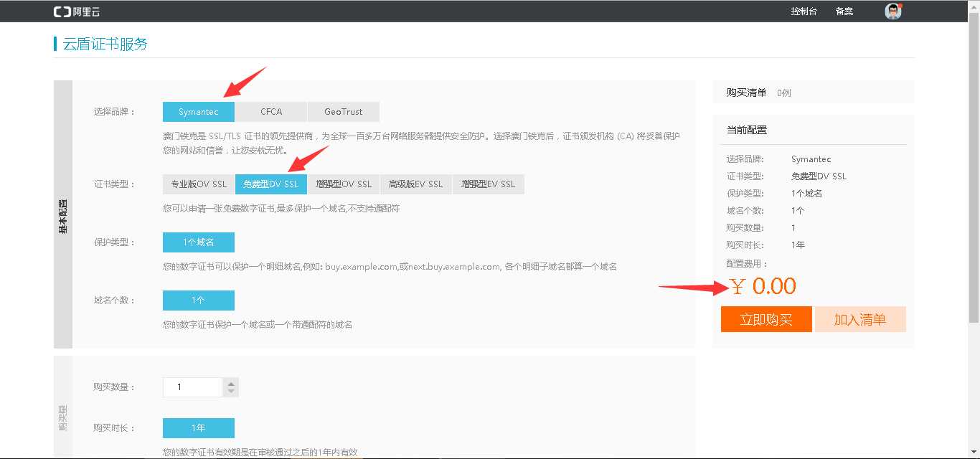Choose 免费型DV SSL certificate type
This screenshot has height=459, width=980.
click(x=271, y=184)
